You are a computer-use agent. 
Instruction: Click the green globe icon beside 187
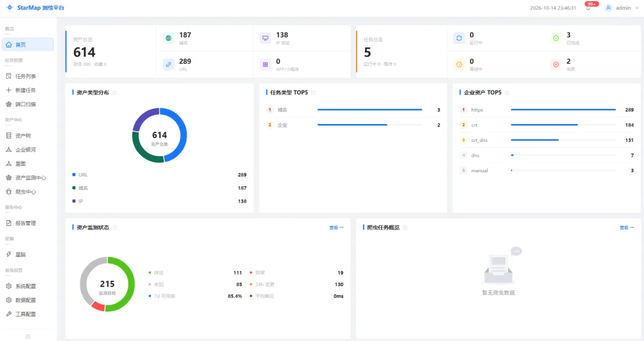168,38
